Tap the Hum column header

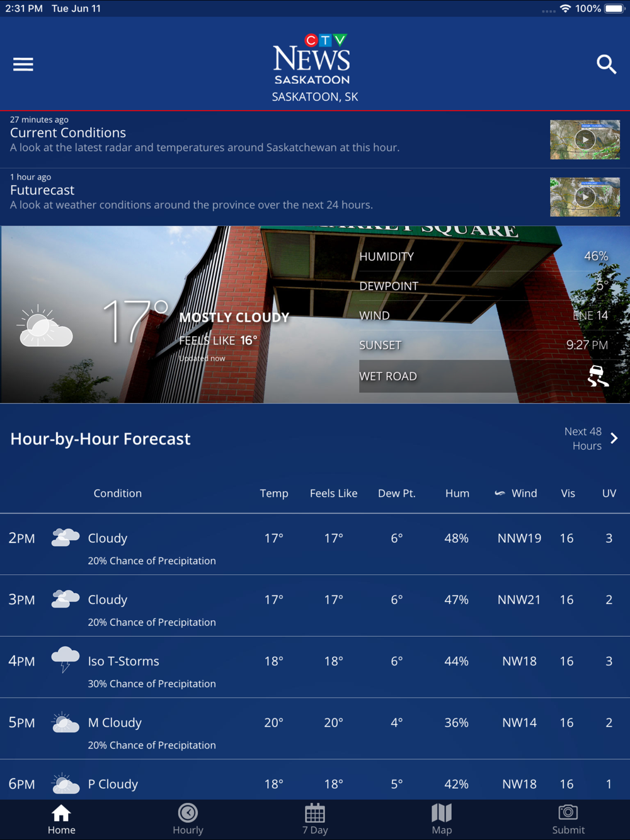[457, 493]
